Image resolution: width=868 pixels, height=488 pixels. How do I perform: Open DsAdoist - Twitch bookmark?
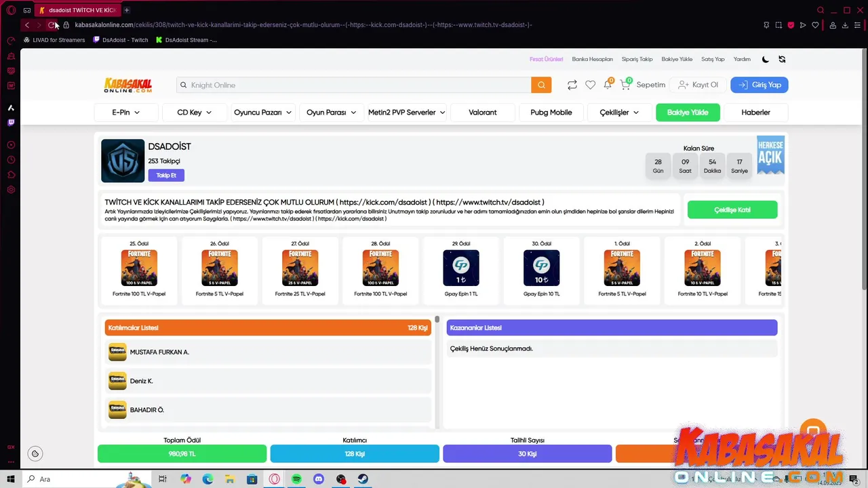click(x=121, y=40)
